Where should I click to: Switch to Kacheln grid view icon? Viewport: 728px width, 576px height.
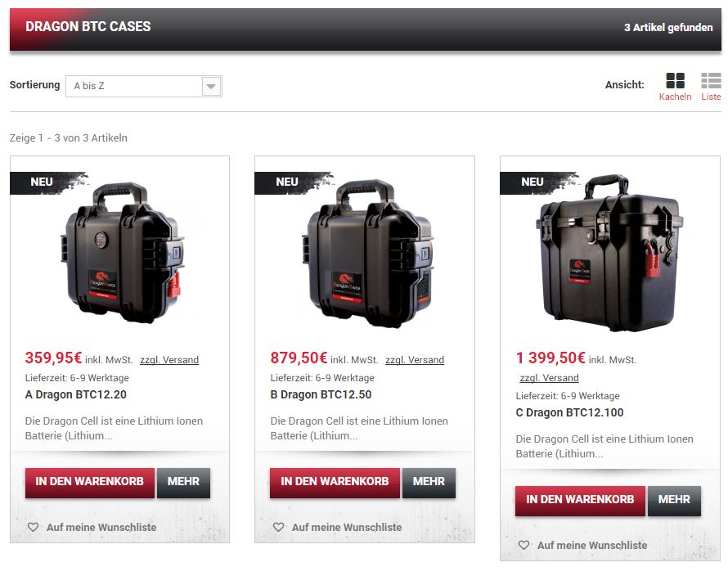click(675, 80)
